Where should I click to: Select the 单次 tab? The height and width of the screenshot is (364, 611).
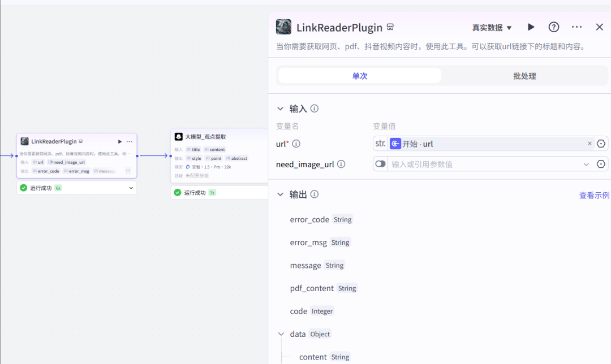click(359, 75)
